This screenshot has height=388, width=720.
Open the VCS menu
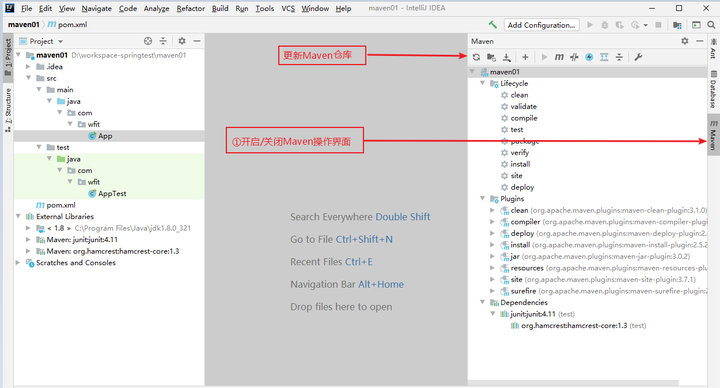[x=288, y=8]
